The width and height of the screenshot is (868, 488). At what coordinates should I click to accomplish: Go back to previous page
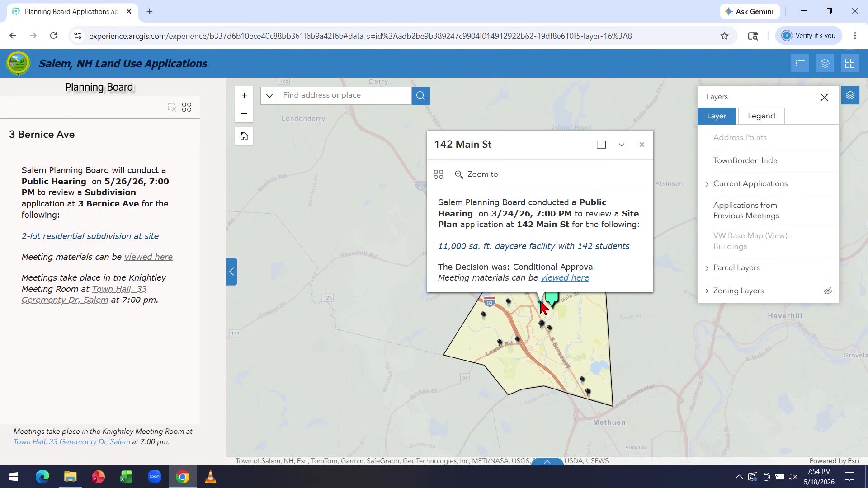pos(13,36)
